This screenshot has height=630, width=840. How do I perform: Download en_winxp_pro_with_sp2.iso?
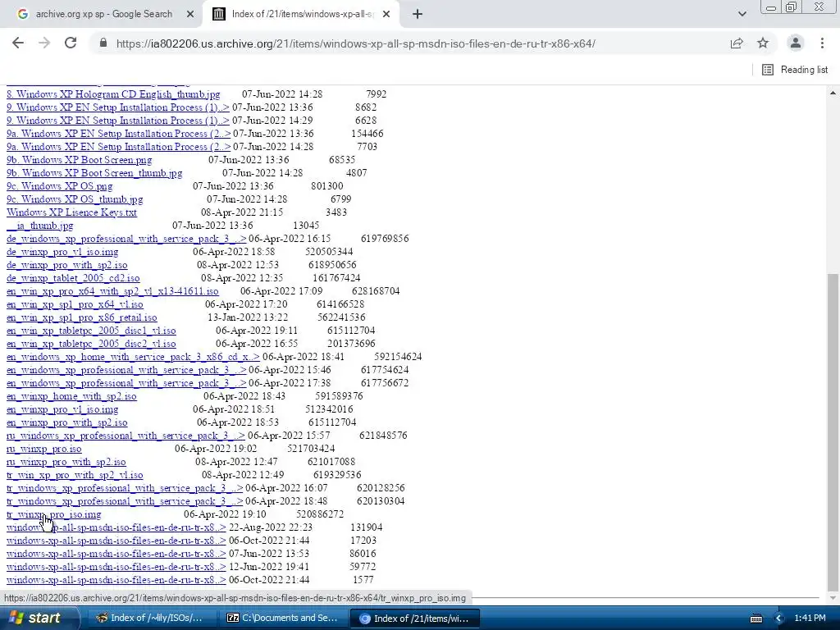pyautogui.click(x=67, y=422)
